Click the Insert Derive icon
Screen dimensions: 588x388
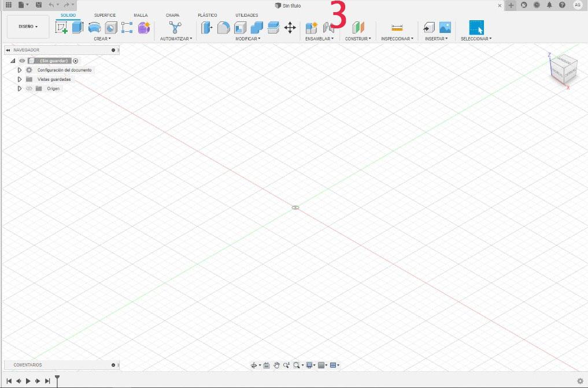point(428,27)
